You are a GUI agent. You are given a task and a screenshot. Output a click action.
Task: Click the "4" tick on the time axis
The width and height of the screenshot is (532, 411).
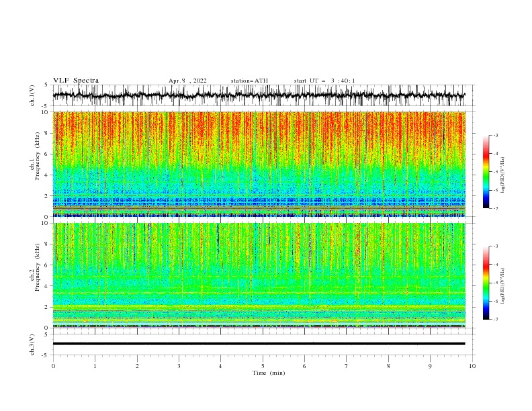tap(220, 366)
